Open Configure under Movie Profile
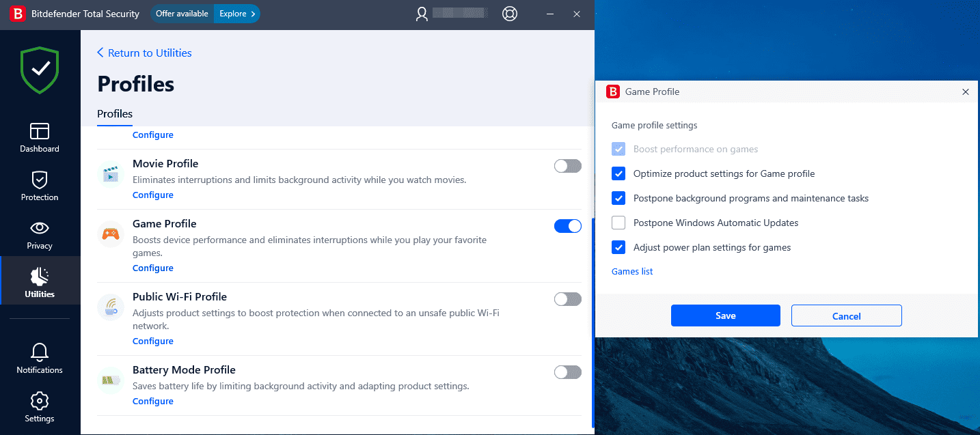 coord(153,195)
